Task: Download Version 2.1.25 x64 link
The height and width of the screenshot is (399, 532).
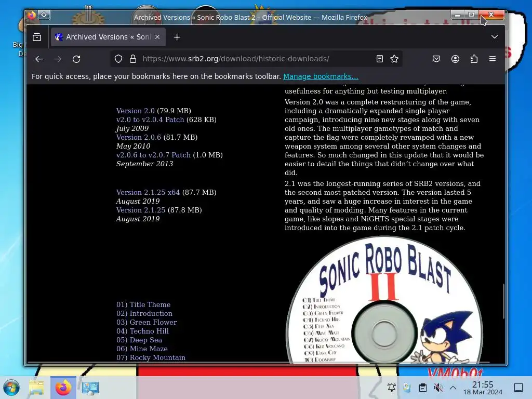Action: [148, 192]
